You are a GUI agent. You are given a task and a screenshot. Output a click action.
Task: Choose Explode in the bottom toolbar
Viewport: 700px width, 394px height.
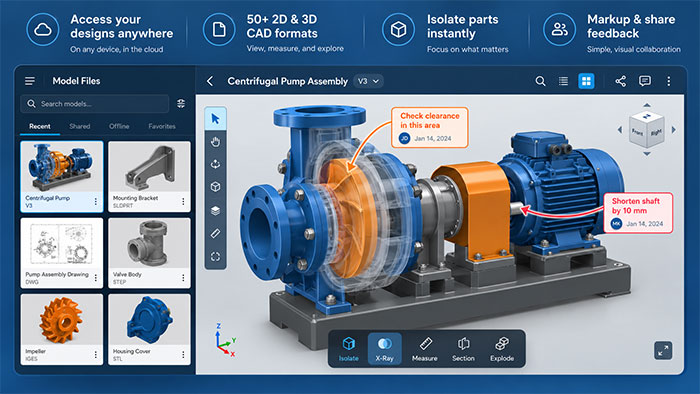point(502,348)
